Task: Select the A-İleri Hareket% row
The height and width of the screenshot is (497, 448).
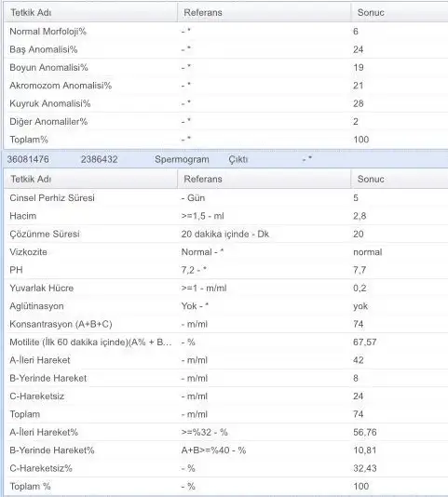Action: (x=226, y=433)
